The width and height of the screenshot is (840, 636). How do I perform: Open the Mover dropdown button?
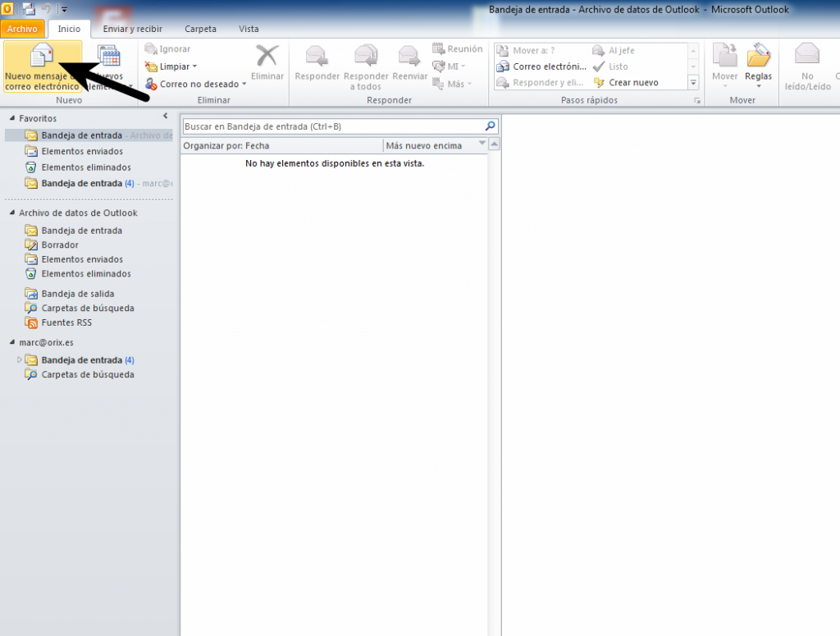(x=725, y=66)
